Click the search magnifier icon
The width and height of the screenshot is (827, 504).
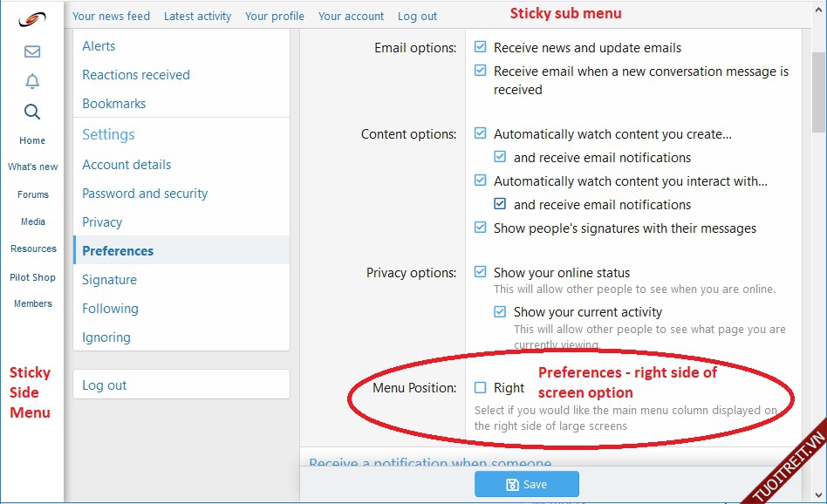tap(32, 111)
